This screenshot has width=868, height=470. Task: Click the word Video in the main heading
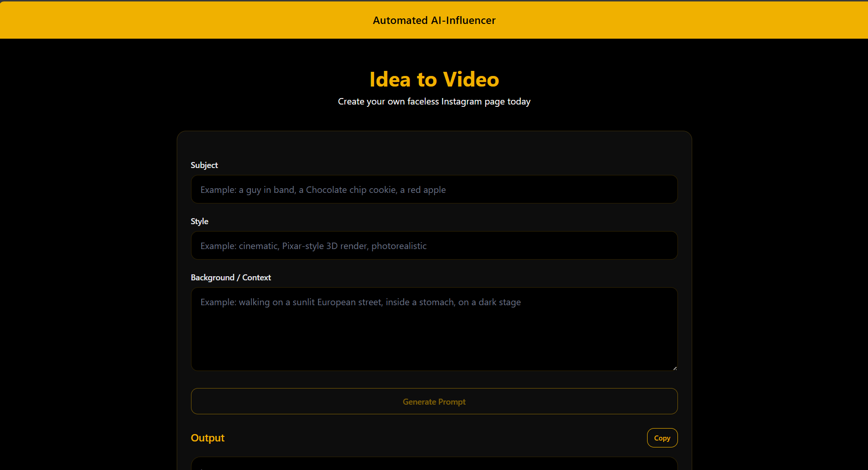click(471, 80)
